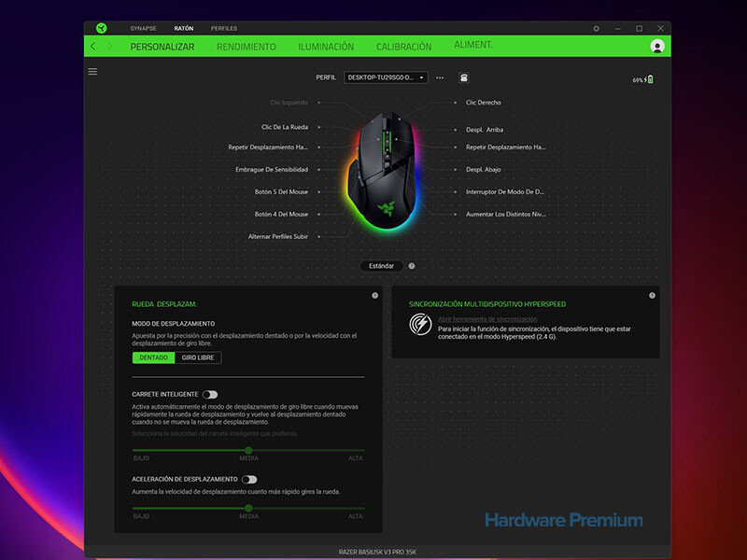Image resolution: width=747 pixels, height=560 pixels.
Task: Click the Hyperspeed lightning sync icon
Action: [420, 324]
